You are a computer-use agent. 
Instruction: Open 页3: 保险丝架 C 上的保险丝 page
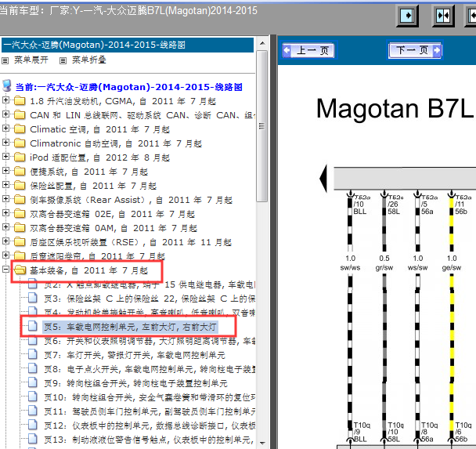[x=150, y=299]
